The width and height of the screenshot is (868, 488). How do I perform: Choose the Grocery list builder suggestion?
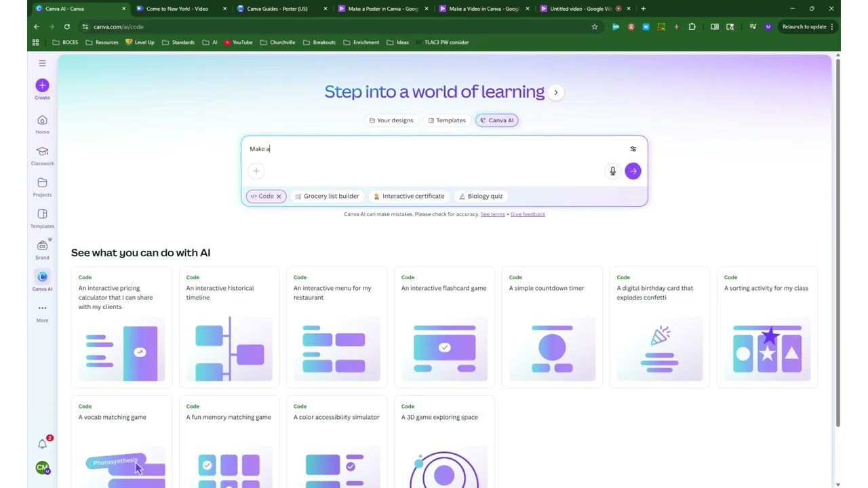(x=327, y=197)
